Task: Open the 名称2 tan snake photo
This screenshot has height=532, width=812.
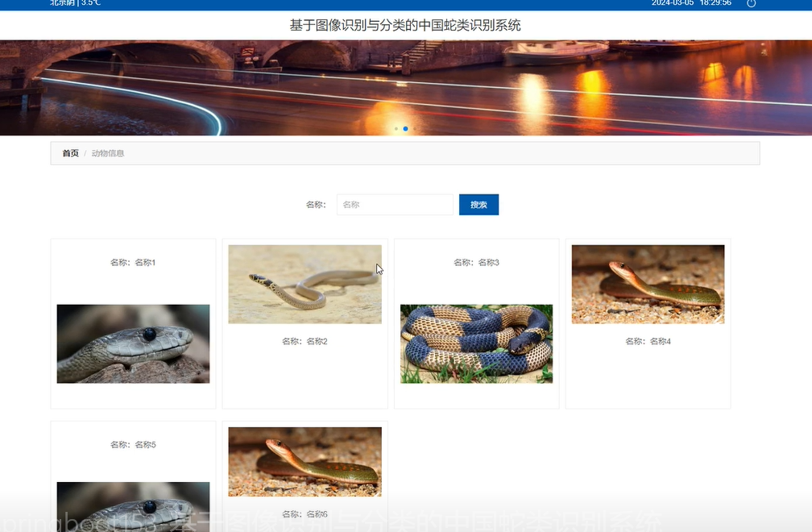Action: (305, 285)
